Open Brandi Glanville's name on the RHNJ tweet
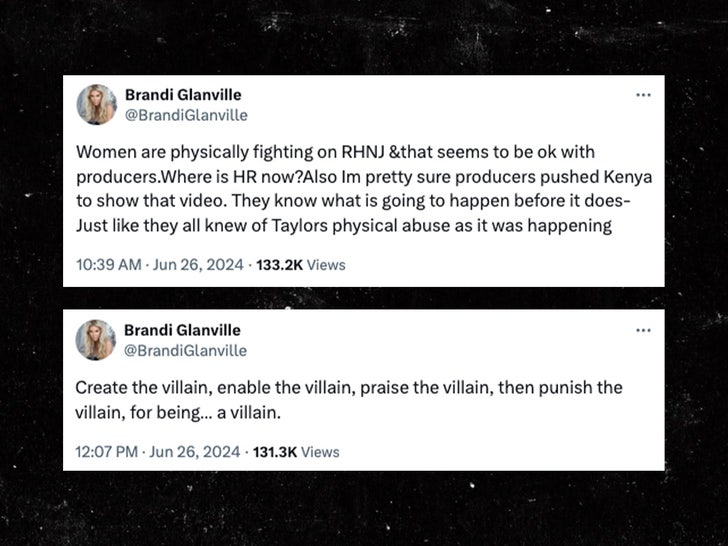Image resolution: width=728 pixels, height=546 pixels. pos(182,94)
